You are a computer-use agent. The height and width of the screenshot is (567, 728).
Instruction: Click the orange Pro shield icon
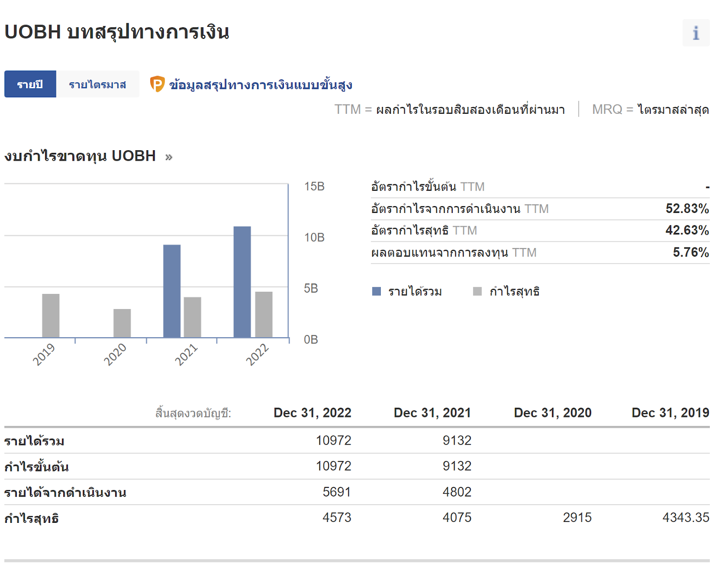pos(157,84)
